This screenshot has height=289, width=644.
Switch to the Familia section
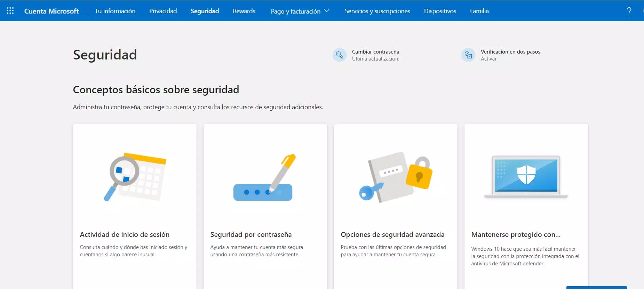coord(479,11)
